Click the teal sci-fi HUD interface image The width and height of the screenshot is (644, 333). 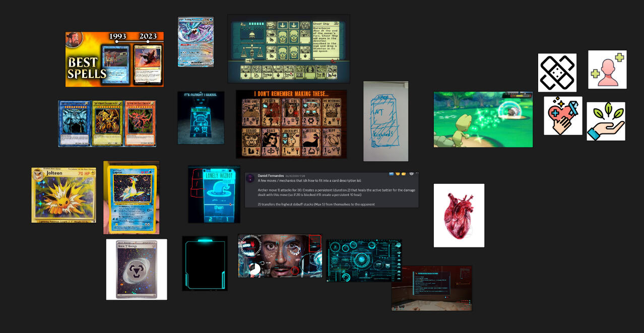363,260
